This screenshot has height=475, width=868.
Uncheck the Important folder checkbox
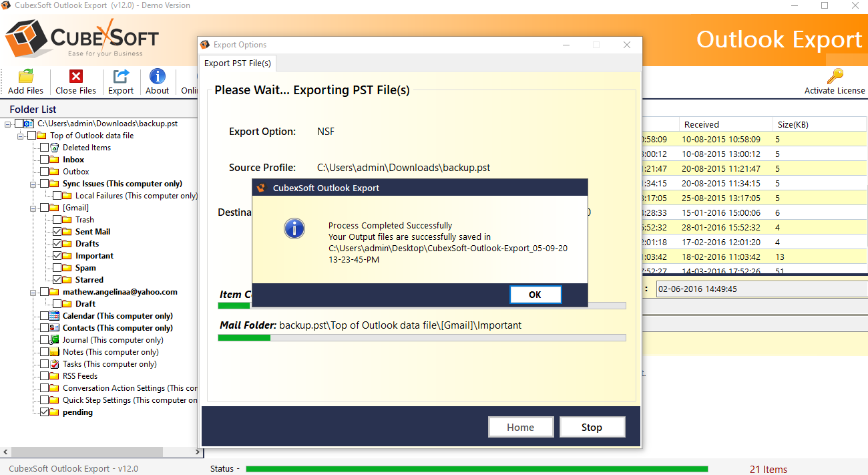pyautogui.click(x=57, y=256)
